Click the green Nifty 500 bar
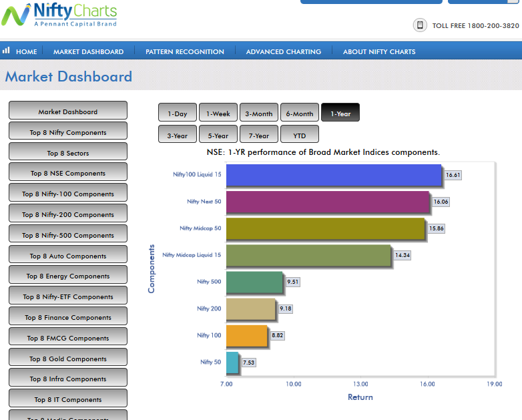522x420 pixels. [255, 282]
